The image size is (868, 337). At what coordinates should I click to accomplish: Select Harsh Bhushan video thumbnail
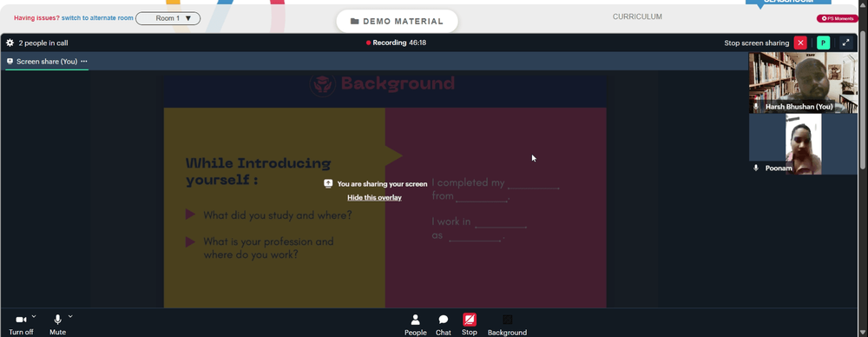(x=803, y=83)
